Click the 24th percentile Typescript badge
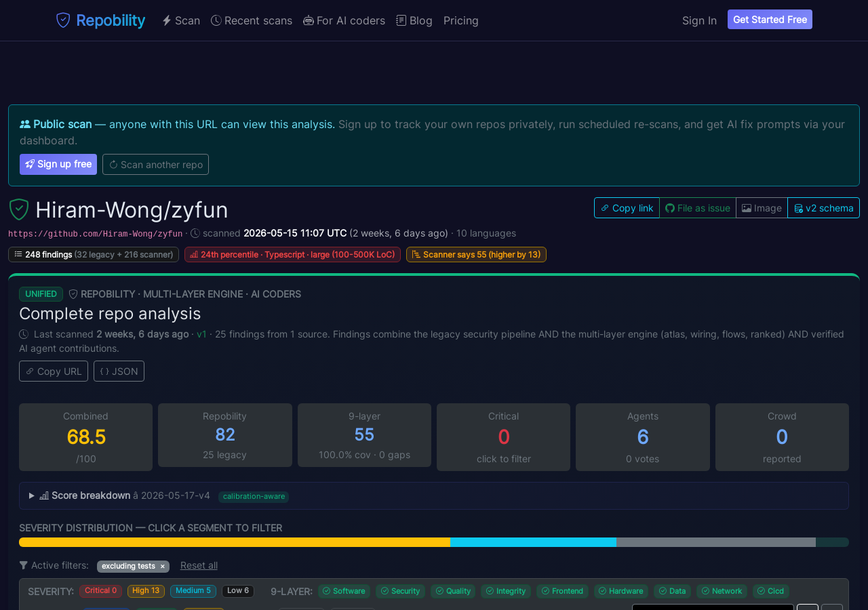 coord(292,254)
